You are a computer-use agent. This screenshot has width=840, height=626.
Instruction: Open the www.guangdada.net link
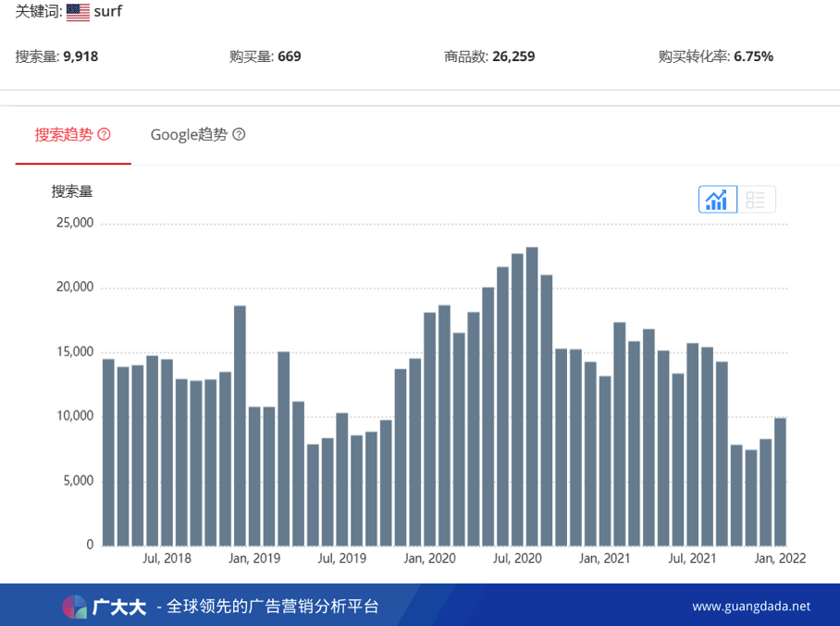coord(751,607)
